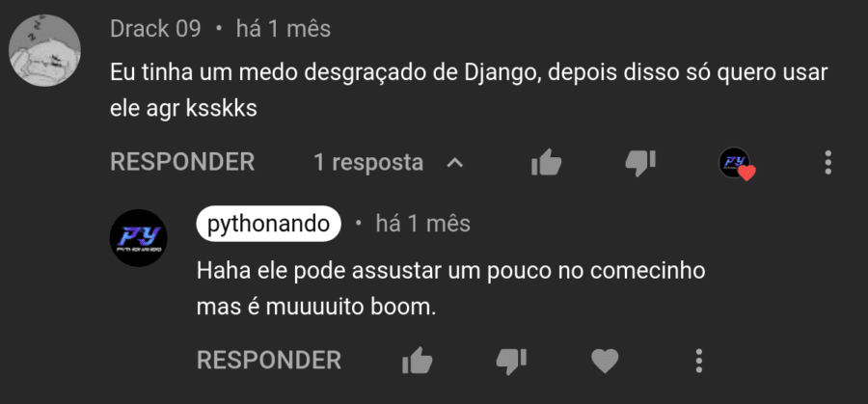Click RESPONDER under Drack 09 comment

(x=182, y=162)
